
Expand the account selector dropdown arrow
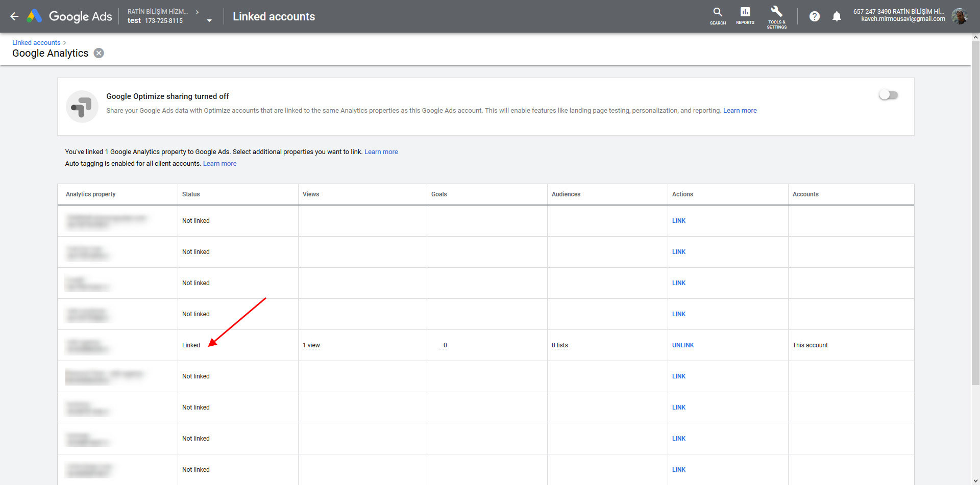click(x=209, y=21)
